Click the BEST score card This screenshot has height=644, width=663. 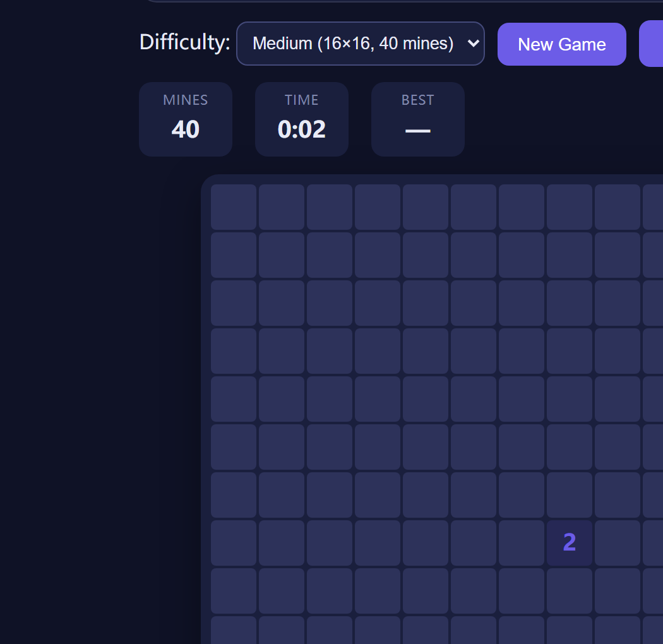click(x=418, y=119)
